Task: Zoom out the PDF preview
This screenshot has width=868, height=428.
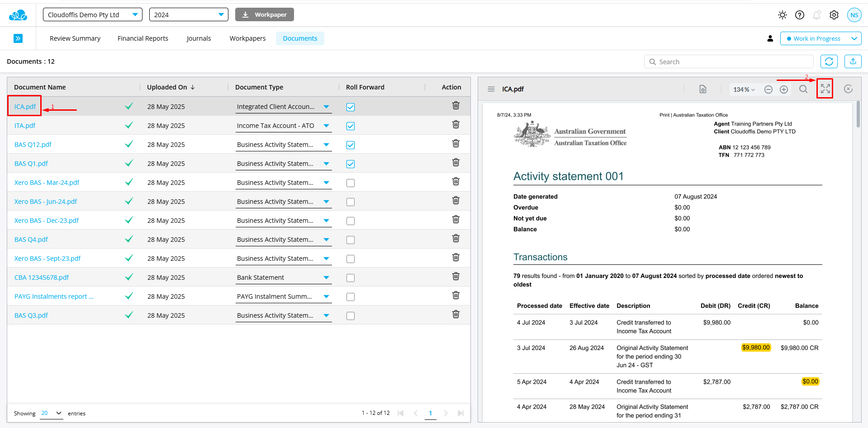Action: click(768, 89)
